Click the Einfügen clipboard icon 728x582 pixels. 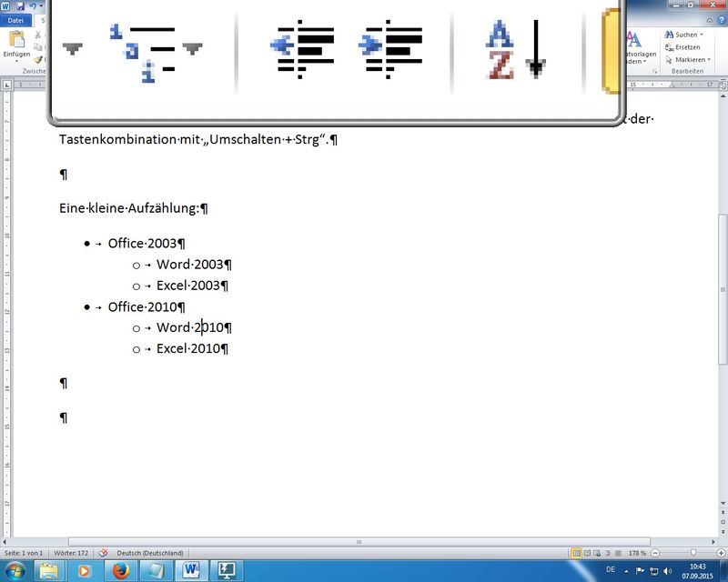(x=16, y=40)
